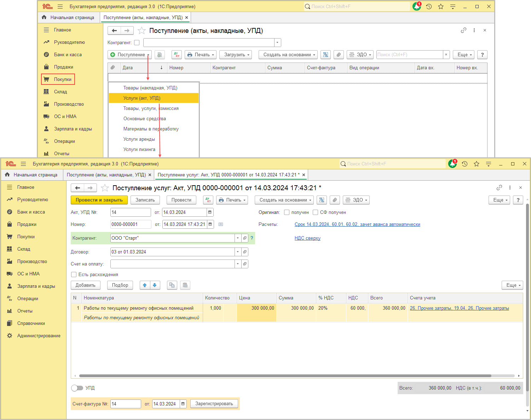Open Покупки section in upper sidebar
The height and width of the screenshot is (420, 531).
click(x=58, y=80)
